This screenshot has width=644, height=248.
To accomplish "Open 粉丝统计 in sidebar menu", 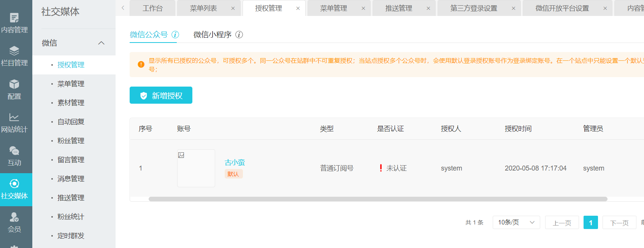I will 71,217.
